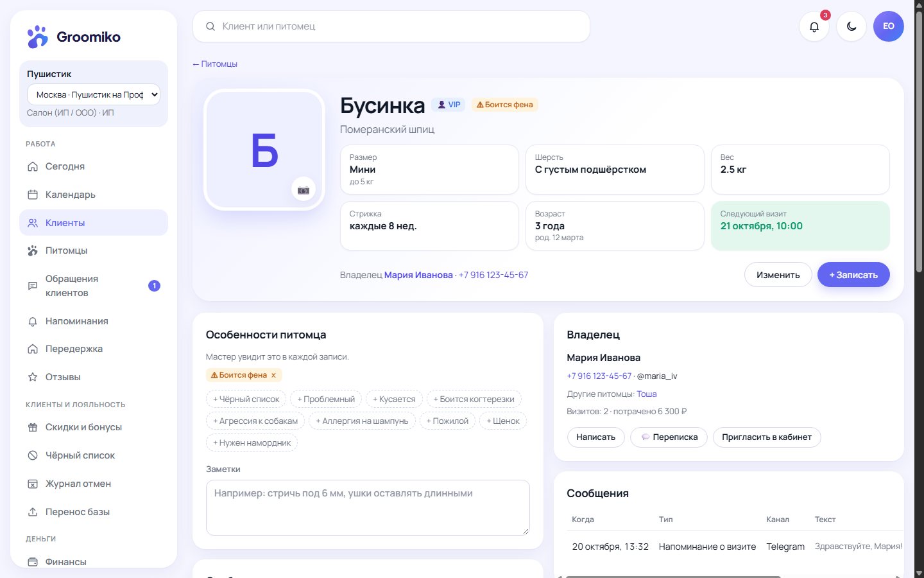Toggle dark mode moon icon
The height and width of the screenshot is (578, 924).
(x=851, y=26)
